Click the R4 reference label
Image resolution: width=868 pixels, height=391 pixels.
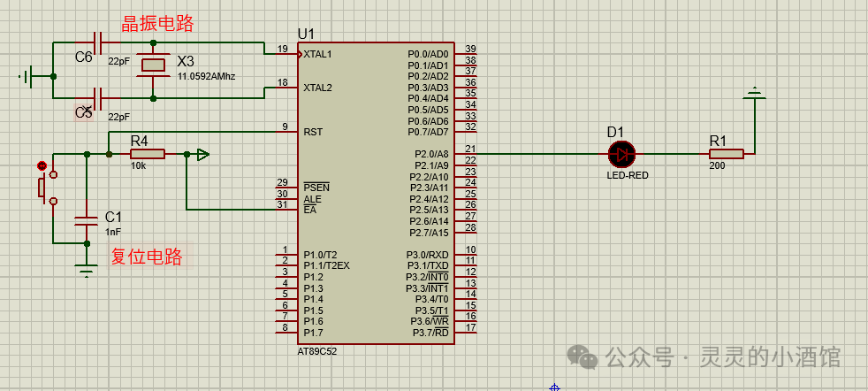pos(139,142)
